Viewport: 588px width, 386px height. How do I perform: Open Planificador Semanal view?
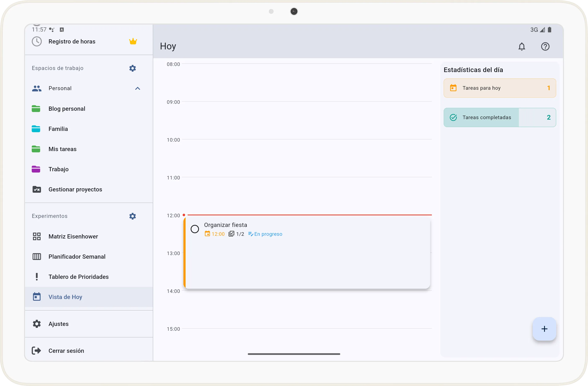coord(77,257)
